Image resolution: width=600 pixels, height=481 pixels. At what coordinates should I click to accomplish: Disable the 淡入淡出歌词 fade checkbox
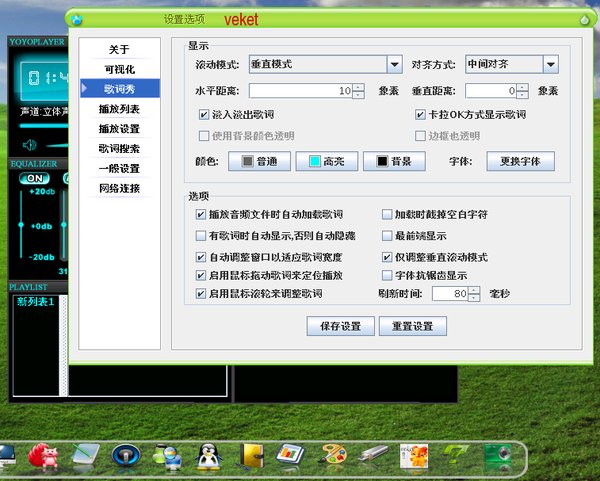204,115
